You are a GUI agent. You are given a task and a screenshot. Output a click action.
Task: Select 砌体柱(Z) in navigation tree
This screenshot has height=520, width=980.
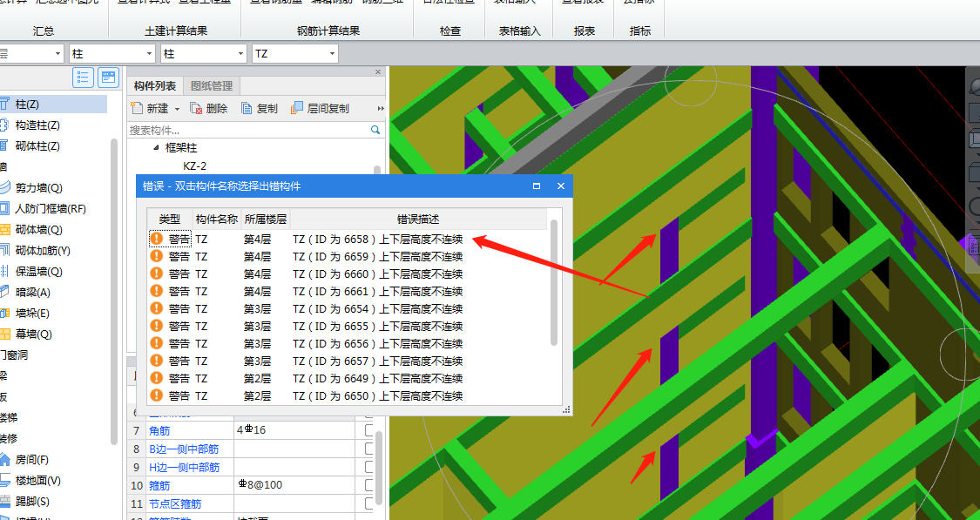point(37,146)
